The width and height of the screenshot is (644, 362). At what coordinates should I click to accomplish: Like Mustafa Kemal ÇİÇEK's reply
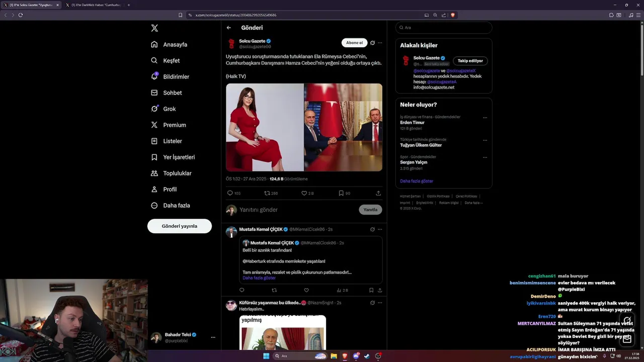point(306,290)
